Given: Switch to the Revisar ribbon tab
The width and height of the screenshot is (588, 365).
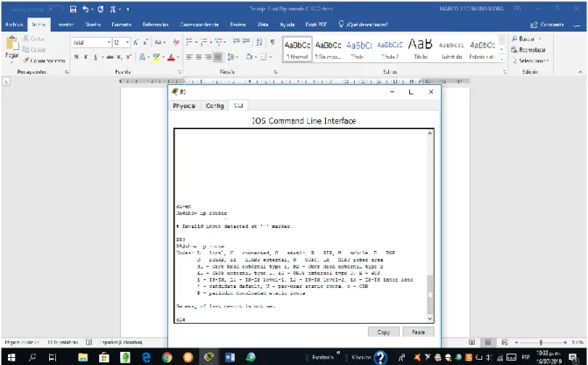Looking at the screenshot, I should tap(237, 25).
